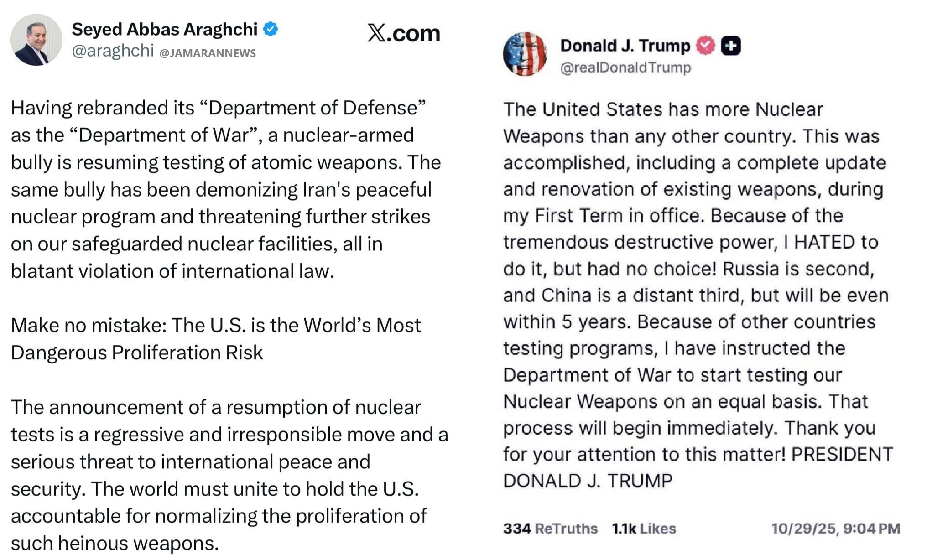The width and height of the screenshot is (927, 560).
Task: Click the 10/29/25, 9:04 PM timestamp
Action: pyautogui.click(x=835, y=529)
